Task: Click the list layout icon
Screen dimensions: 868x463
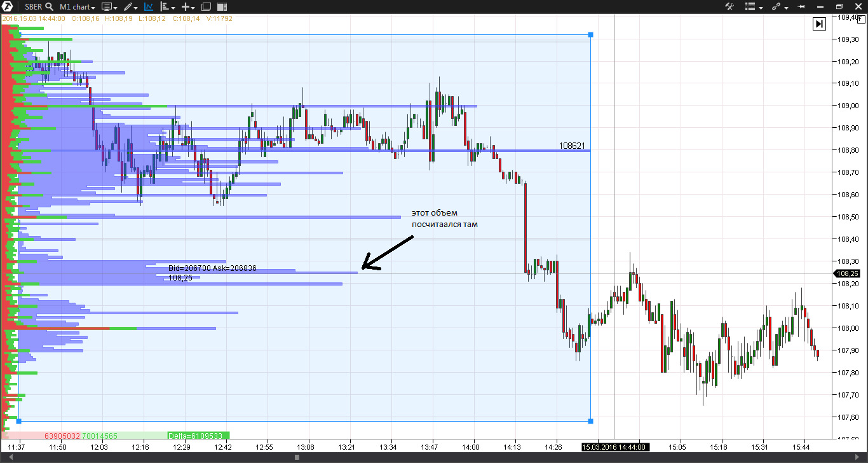Action: [750, 6]
